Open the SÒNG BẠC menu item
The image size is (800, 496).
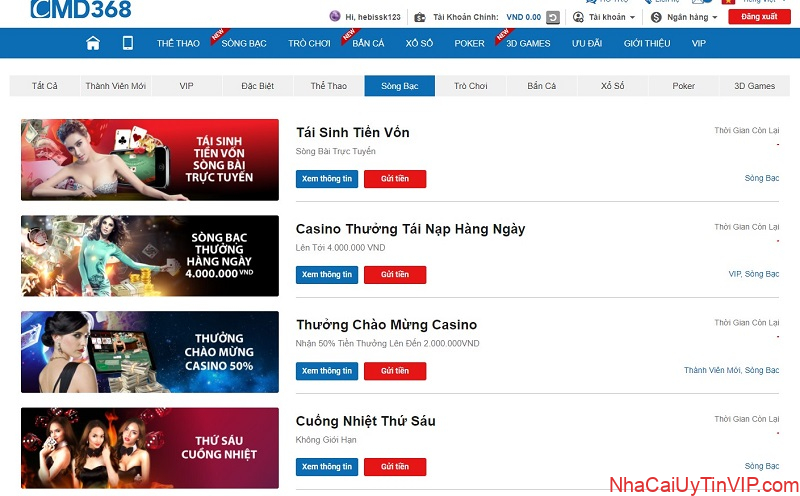point(244,43)
